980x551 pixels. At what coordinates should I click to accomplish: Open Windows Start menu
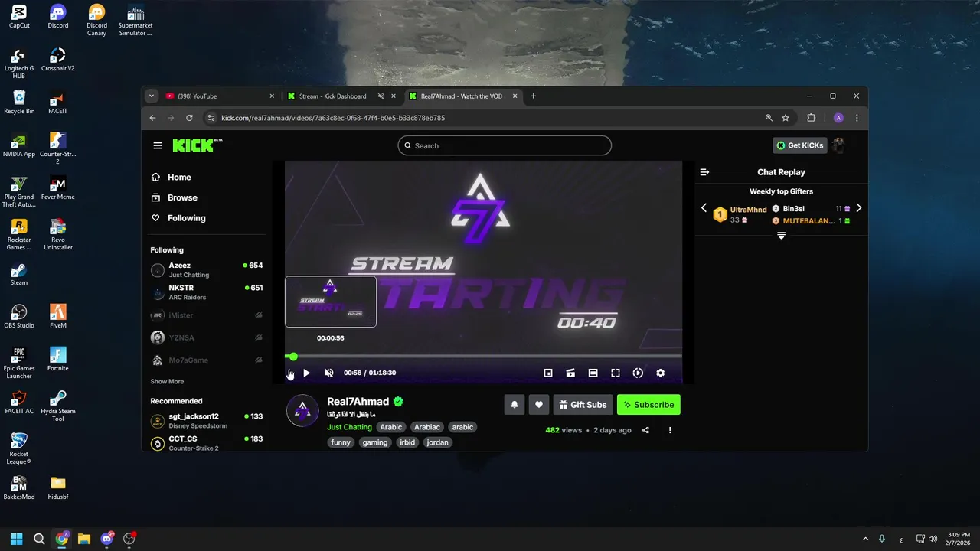(16, 539)
